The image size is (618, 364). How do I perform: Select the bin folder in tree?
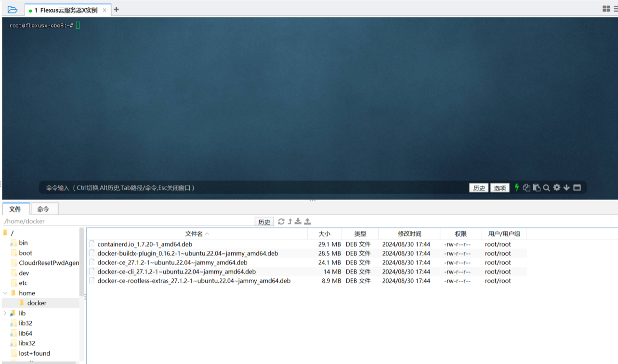[23, 243]
